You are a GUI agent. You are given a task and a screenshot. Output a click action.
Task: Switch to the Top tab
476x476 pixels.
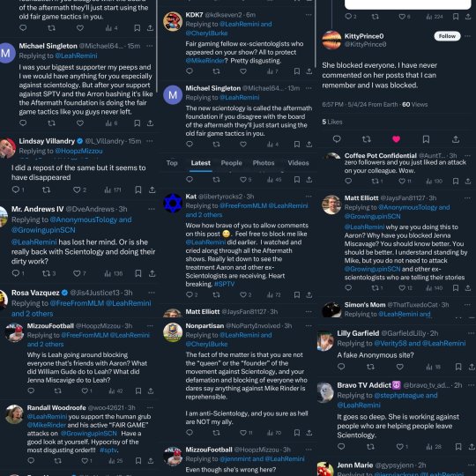pos(172,163)
